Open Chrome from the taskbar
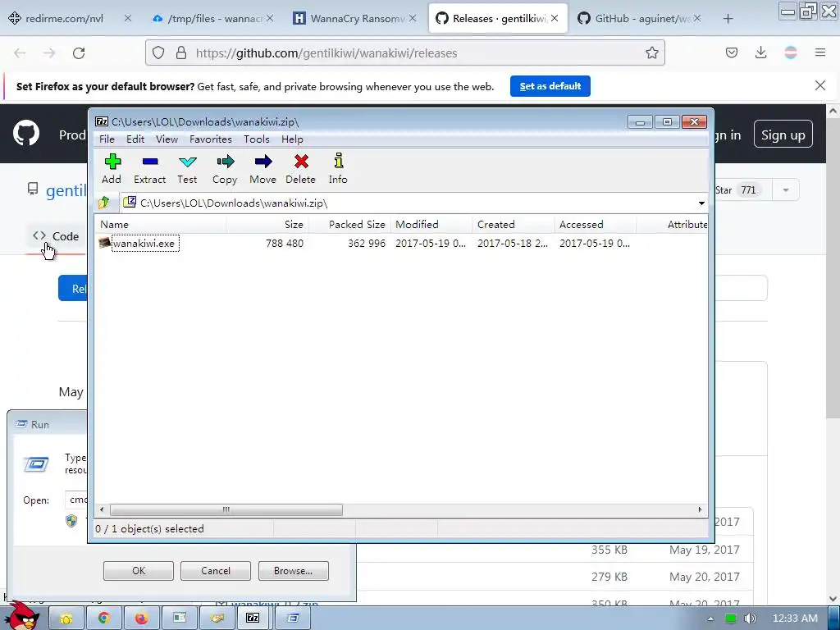Screen dimensions: 840x630 [x=103, y=619]
